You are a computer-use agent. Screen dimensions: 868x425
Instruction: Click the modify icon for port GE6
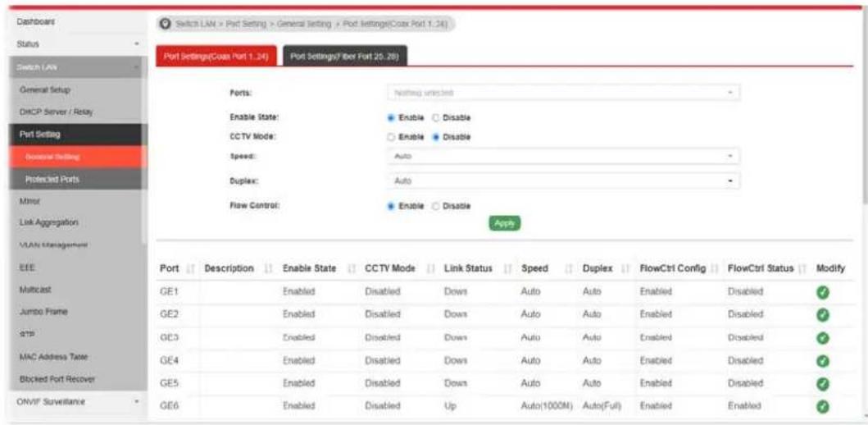(823, 407)
